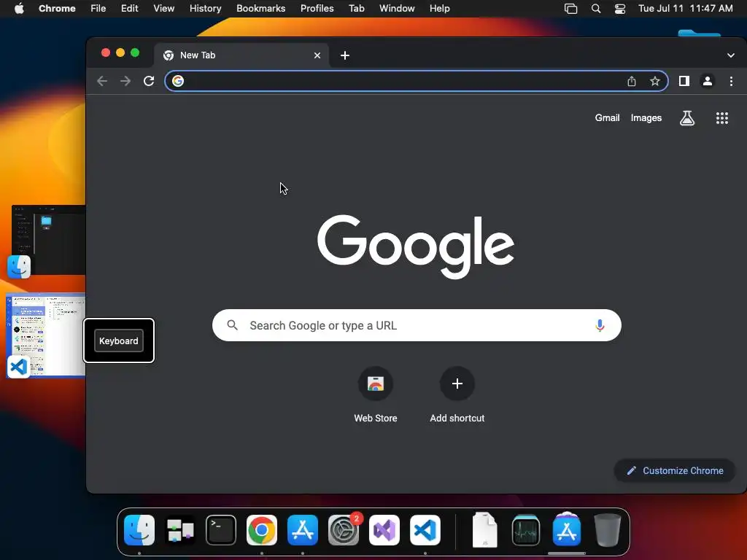This screenshot has width=747, height=560.
Task: Open a new tab with plus button
Action: pyautogui.click(x=345, y=55)
